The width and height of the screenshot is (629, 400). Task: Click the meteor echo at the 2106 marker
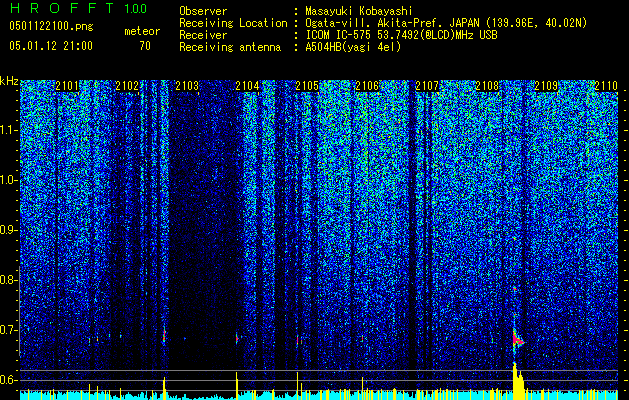(x=362, y=339)
